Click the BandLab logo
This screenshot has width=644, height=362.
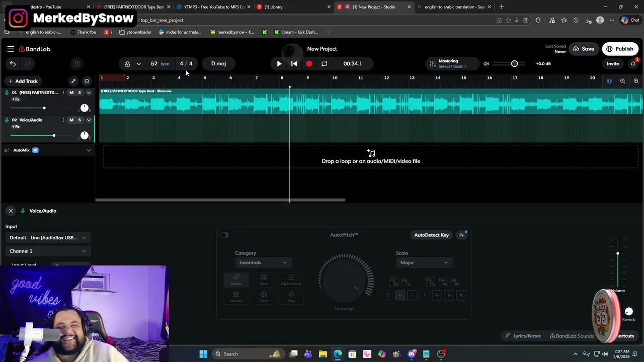coord(35,49)
